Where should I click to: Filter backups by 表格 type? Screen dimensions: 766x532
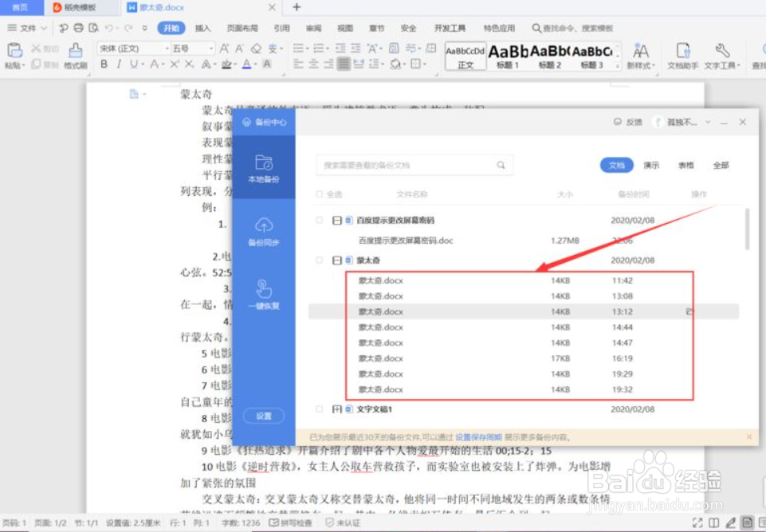(686, 165)
